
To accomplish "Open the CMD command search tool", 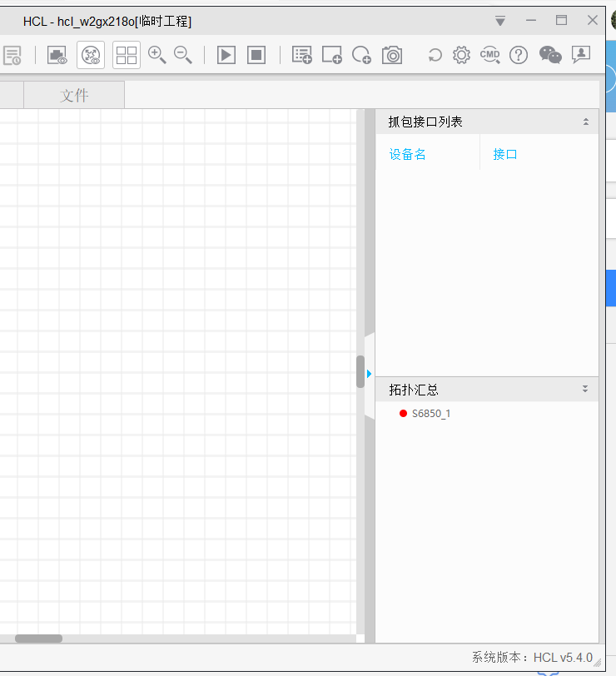I will [490, 55].
